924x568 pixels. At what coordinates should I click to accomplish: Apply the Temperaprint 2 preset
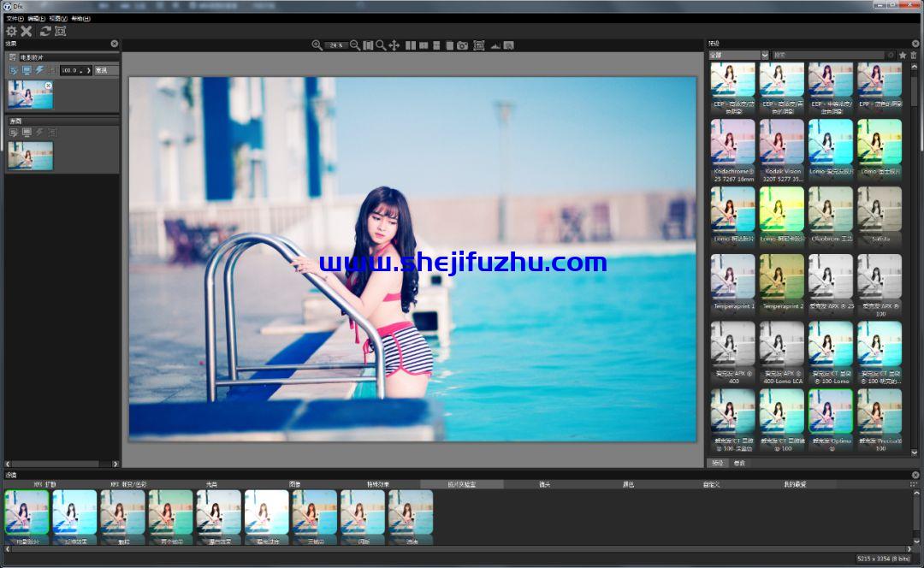[x=782, y=277]
